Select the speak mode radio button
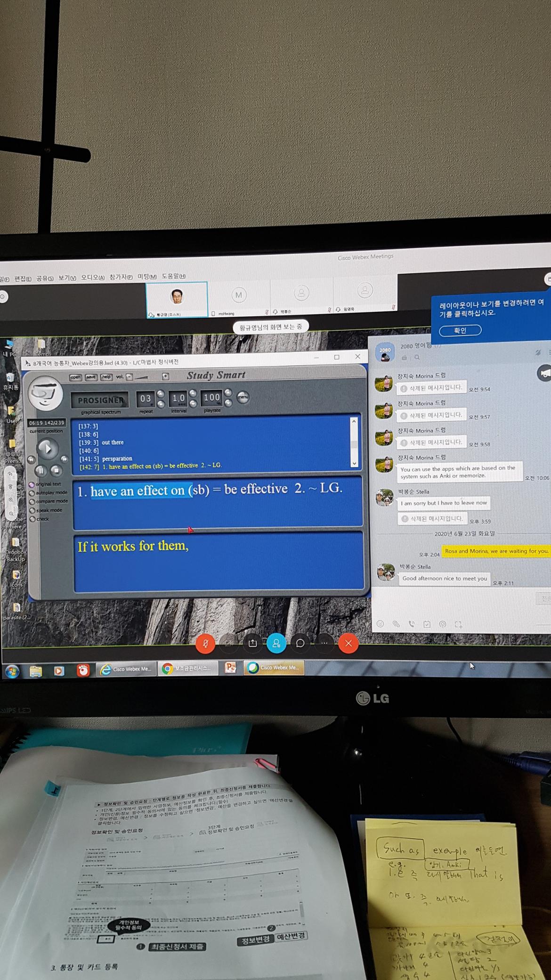551x980 pixels. click(x=32, y=510)
